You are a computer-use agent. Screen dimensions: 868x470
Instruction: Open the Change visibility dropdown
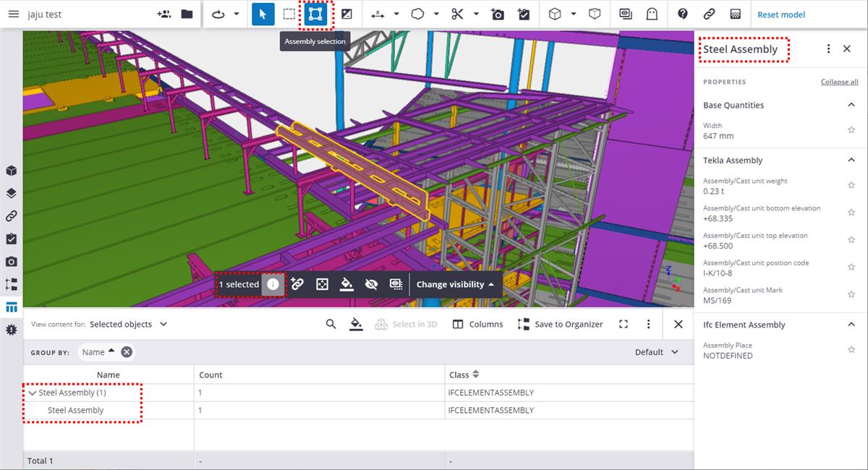tap(456, 283)
